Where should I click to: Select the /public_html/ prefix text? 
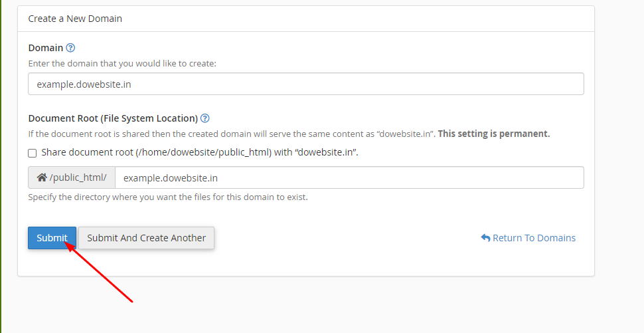coord(78,177)
